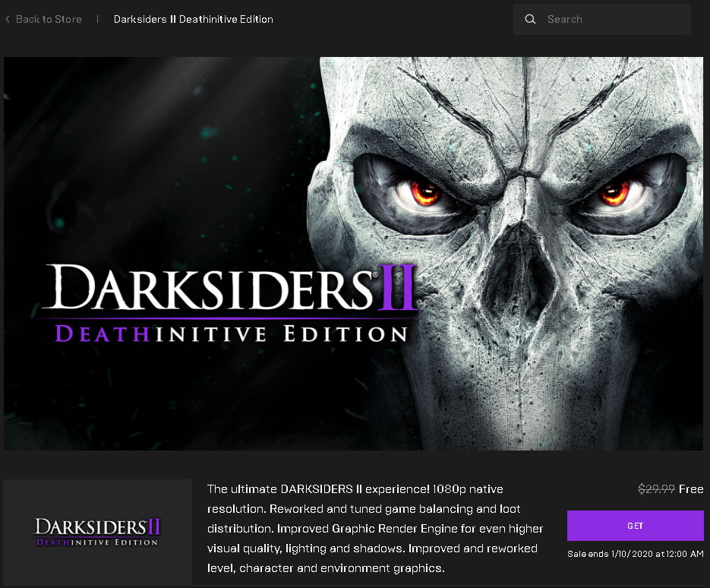Click the Darksiders II Deathinitive Edition breadcrumb title
Viewport: 710px width, 588px height.
pyautogui.click(x=193, y=19)
